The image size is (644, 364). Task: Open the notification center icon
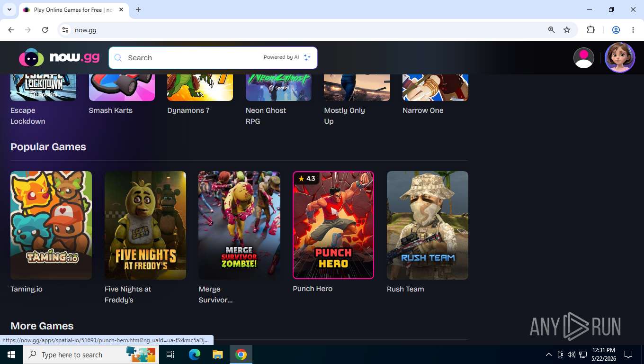[628, 355]
